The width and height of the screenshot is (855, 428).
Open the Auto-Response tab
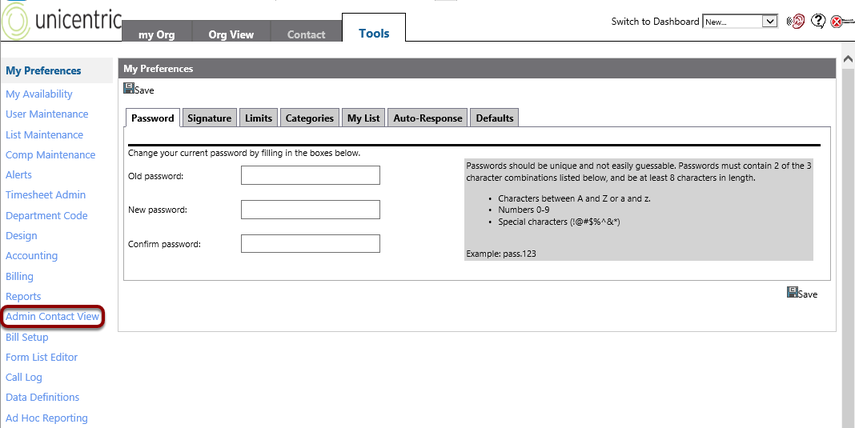(428, 118)
